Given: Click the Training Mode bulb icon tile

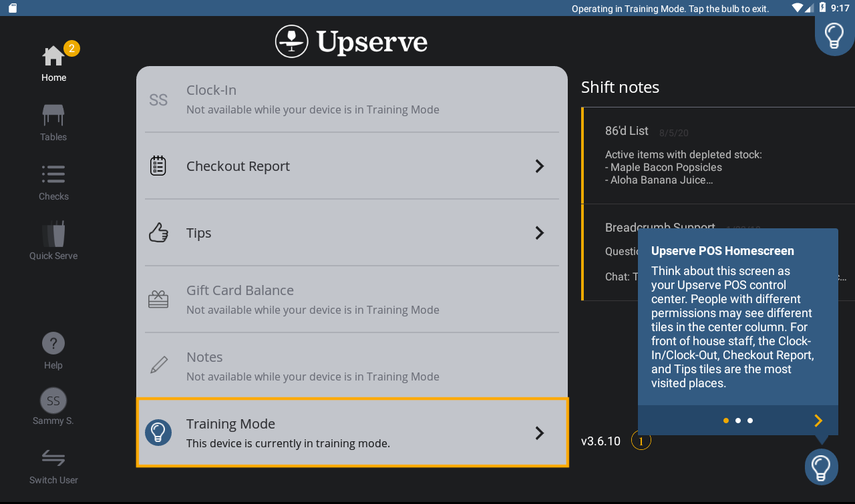Looking at the screenshot, I should (158, 433).
